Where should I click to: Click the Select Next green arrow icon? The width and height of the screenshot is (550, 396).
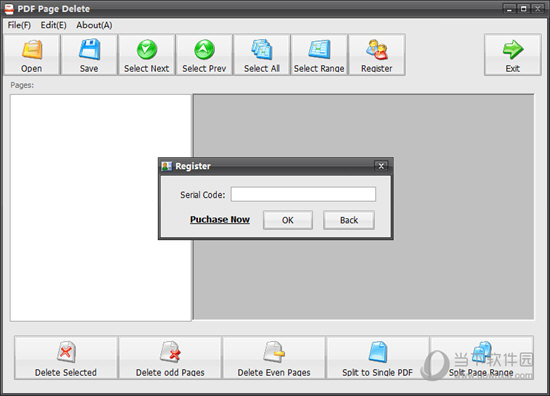coord(147,49)
